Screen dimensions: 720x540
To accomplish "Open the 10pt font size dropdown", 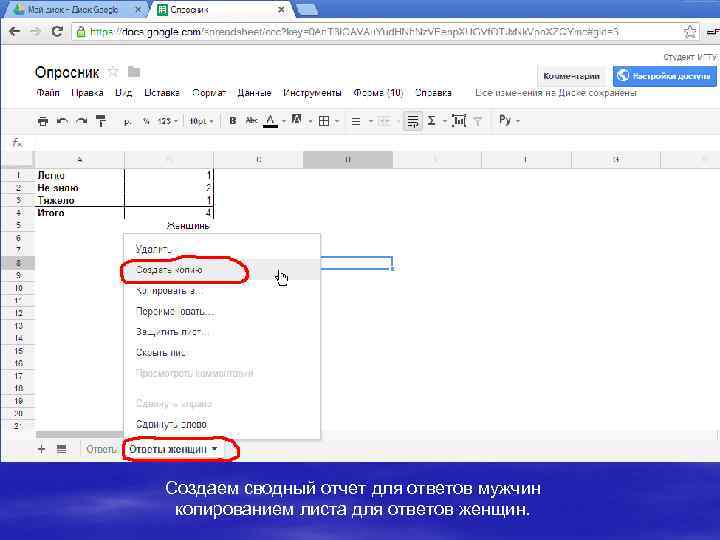I will (x=201, y=121).
